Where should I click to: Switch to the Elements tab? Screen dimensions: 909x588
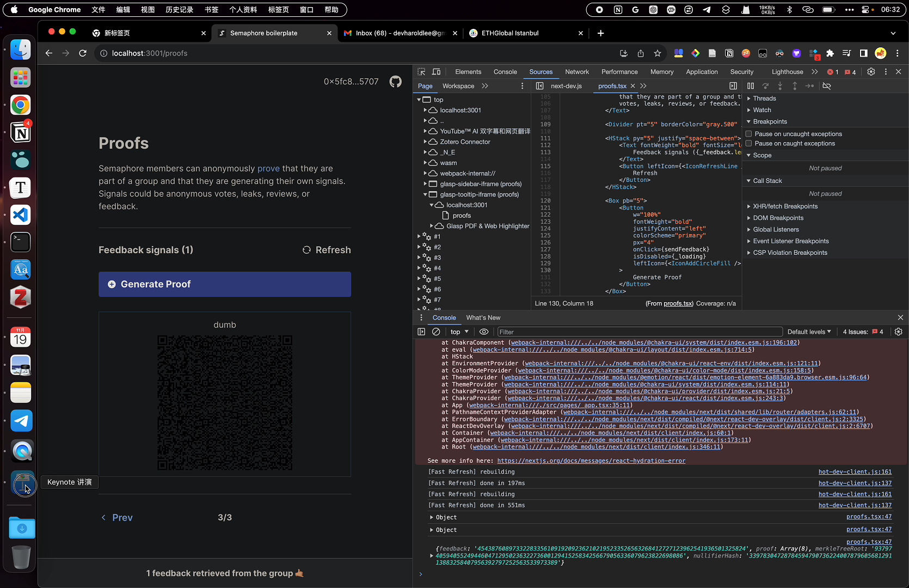tap(468, 72)
